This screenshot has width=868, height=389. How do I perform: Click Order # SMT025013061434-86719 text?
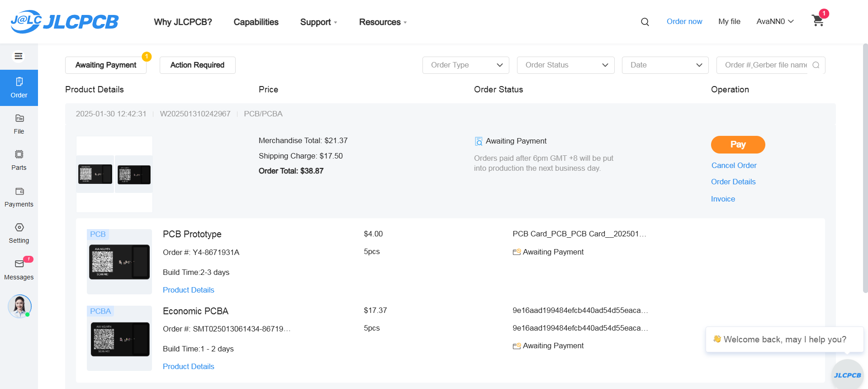click(227, 329)
